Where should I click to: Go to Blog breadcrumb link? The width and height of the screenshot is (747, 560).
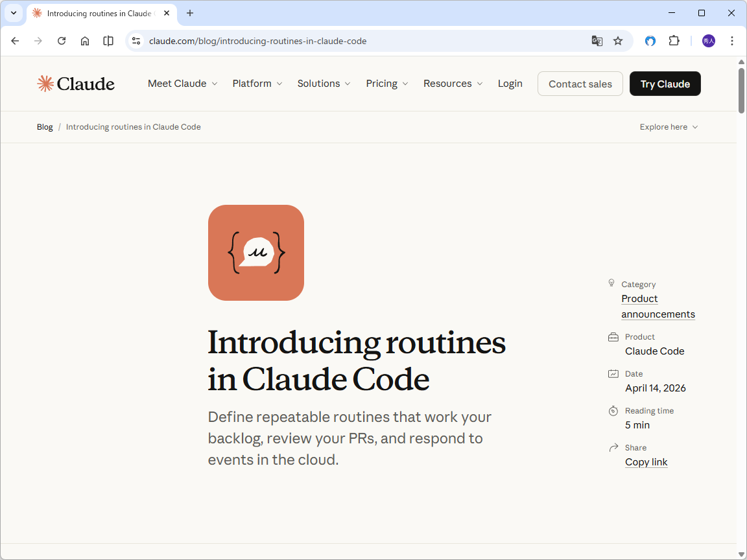coord(45,127)
